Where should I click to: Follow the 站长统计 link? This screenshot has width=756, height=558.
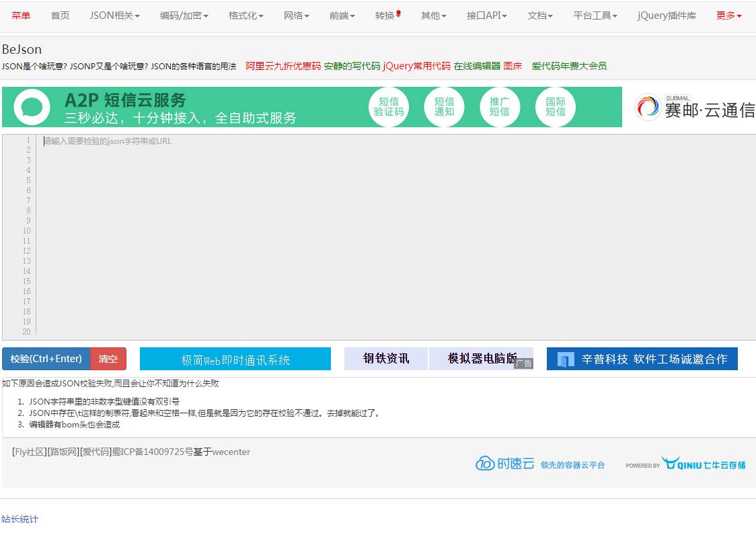click(x=20, y=519)
